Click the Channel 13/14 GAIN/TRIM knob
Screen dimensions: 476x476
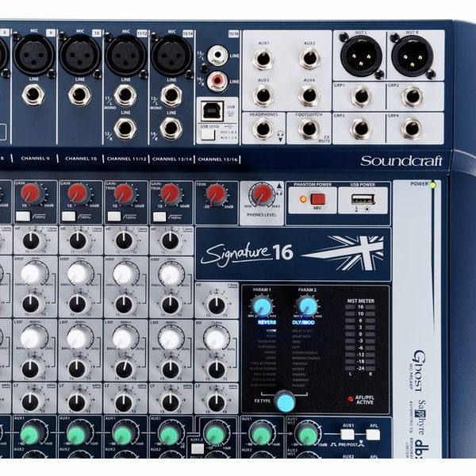[170, 194]
